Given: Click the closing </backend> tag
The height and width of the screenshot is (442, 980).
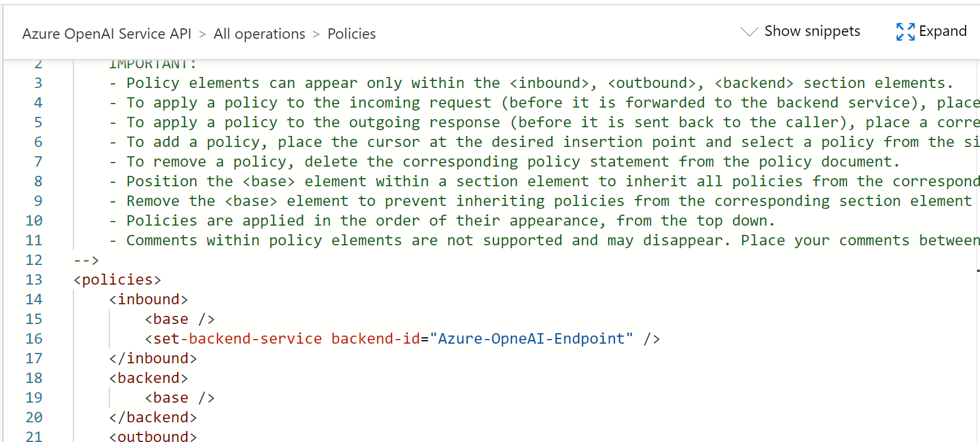Looking at the screenshot, I should 153,418.
